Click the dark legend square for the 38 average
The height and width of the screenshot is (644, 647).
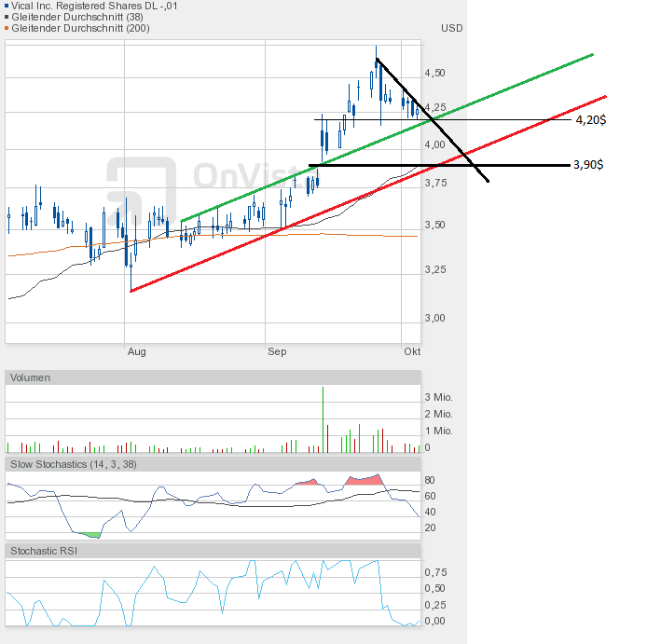(7, 17)
